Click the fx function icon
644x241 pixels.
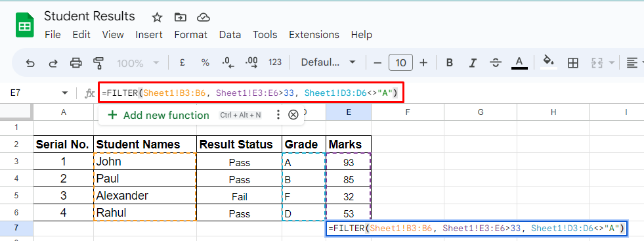click(89, 94)
